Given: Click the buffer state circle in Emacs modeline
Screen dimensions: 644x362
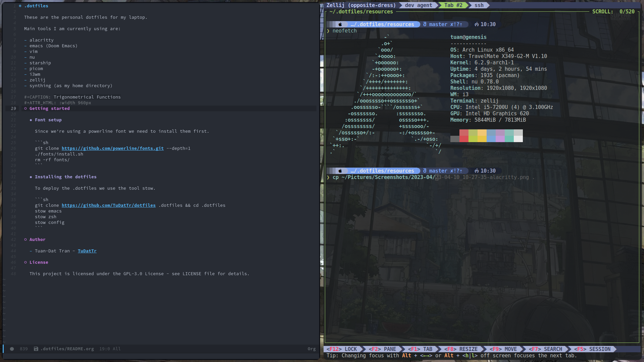Looking at the screenshot, I should (12, 349).
